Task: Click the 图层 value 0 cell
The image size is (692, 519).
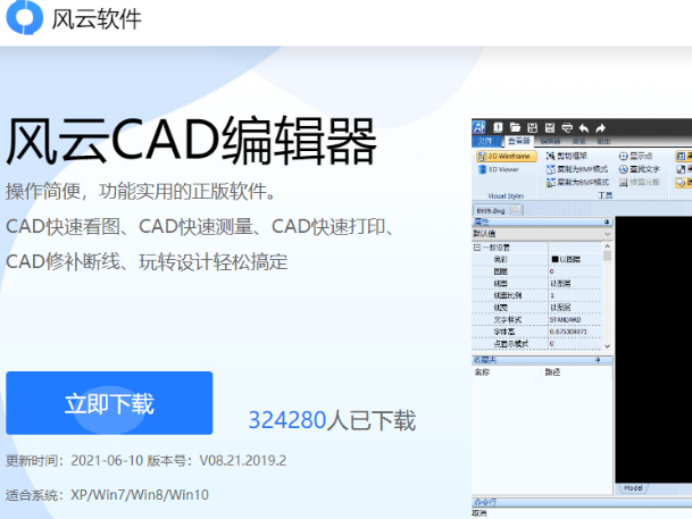Action: (575, 271)
